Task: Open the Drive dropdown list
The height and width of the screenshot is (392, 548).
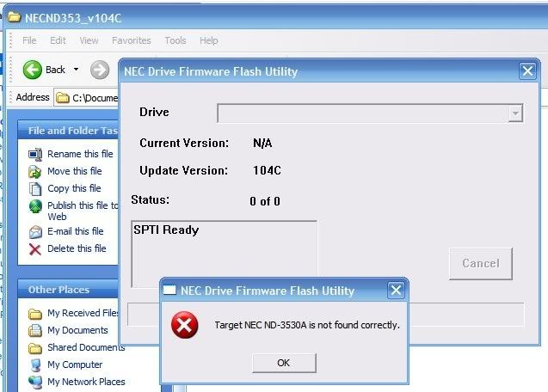Action: 515,113
